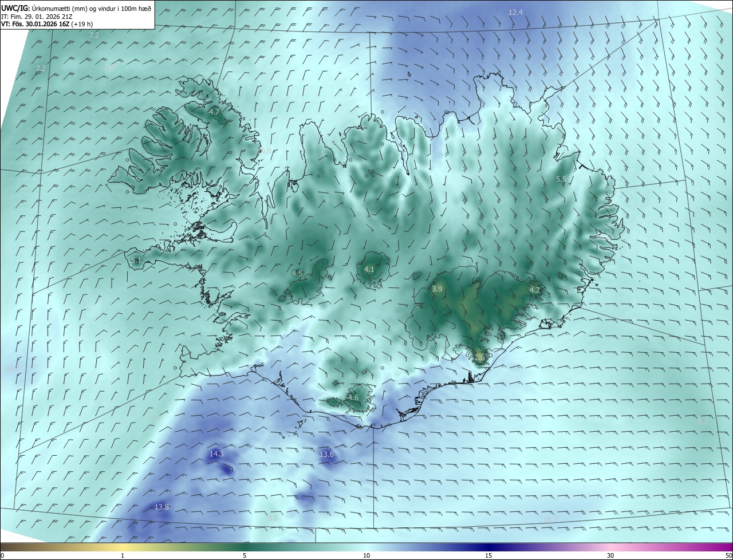The image size is (733, 560).
Task: Click the 12.4 value label in the north
Action: click(x=516, y=12)
